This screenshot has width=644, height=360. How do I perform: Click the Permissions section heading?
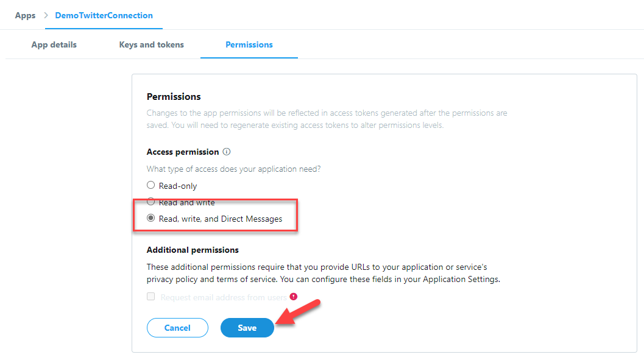click(x=174, y=96)
